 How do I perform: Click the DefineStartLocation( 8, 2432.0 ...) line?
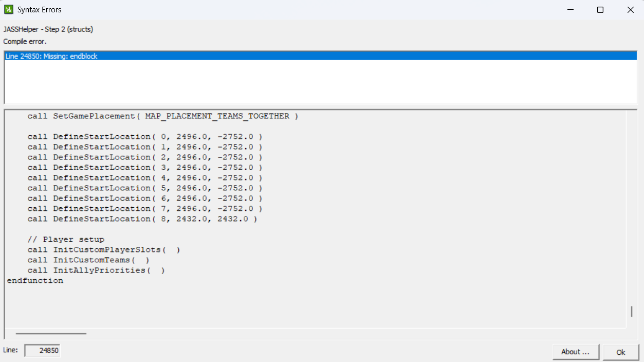coord(142,219)
